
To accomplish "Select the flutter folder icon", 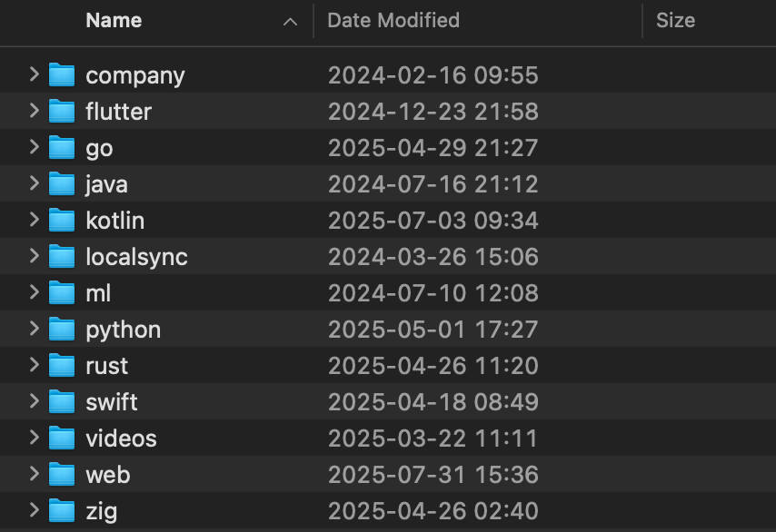I will [62, 111].
